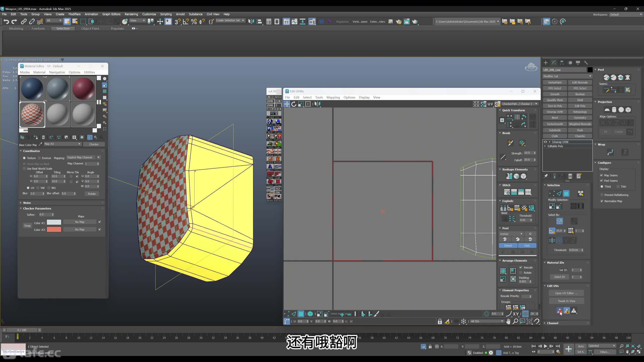
Task: Switch to Object Paint ribbon tab
Action: [90, 28]
